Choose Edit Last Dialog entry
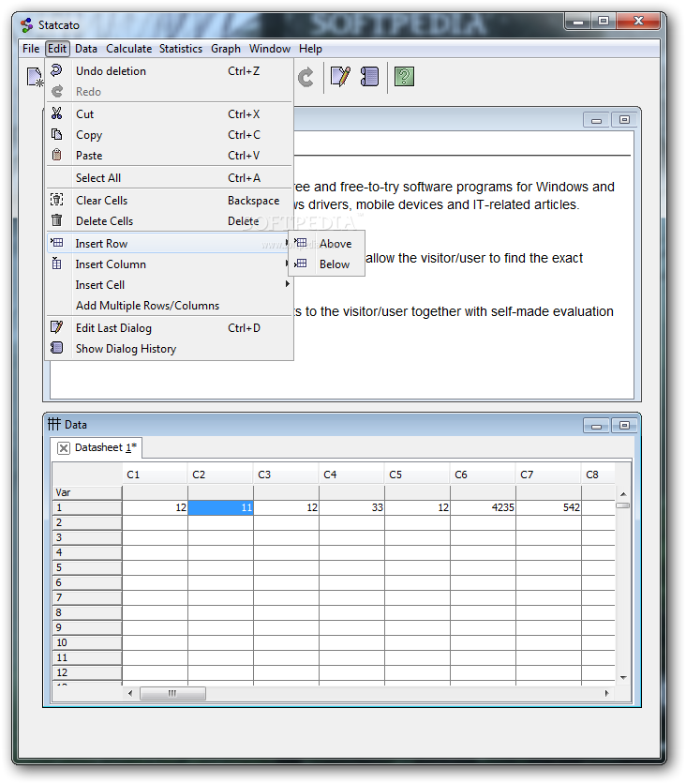 coord(170,328)
